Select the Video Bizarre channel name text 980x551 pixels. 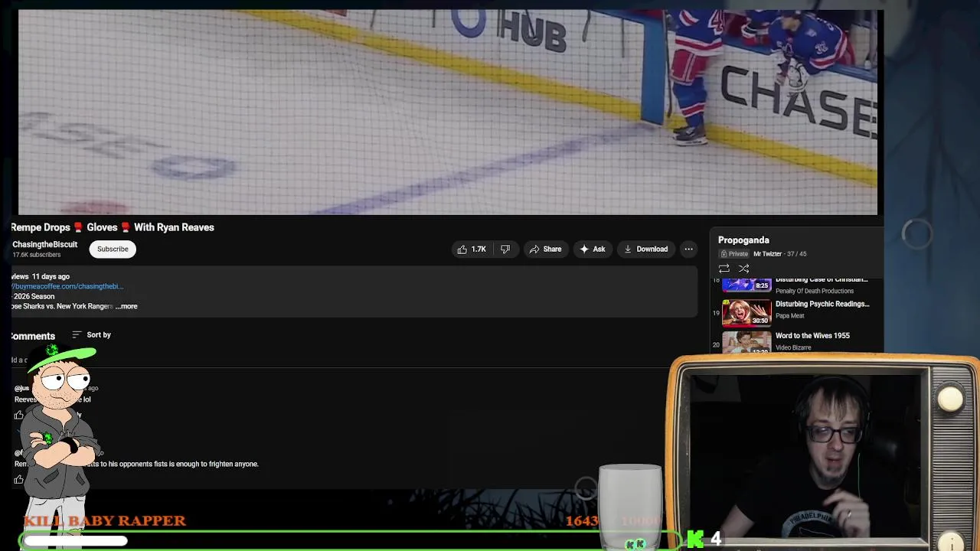tap(792, 347)
